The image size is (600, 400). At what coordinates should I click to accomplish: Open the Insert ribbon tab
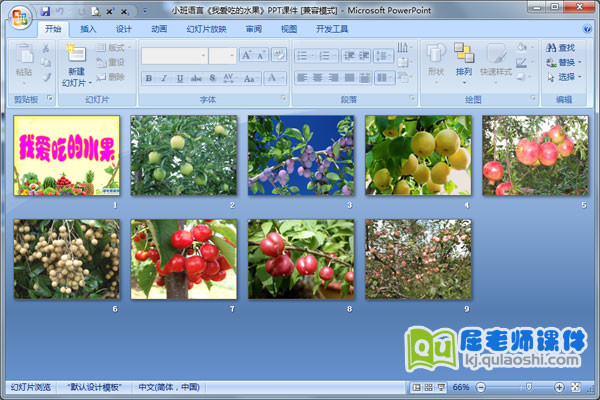89,29
